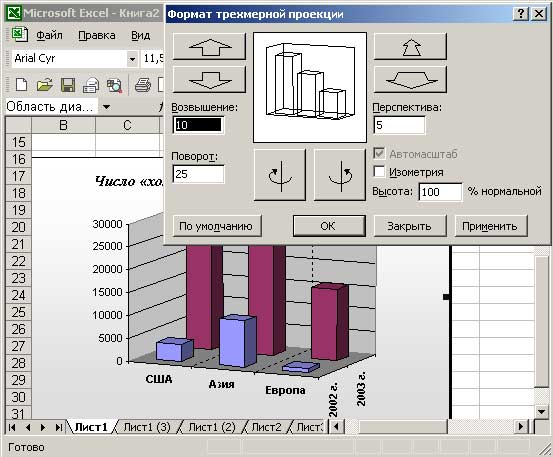Open the Файл menu
This screenshot has width=553, height=457.
click(x=49, y=35)
